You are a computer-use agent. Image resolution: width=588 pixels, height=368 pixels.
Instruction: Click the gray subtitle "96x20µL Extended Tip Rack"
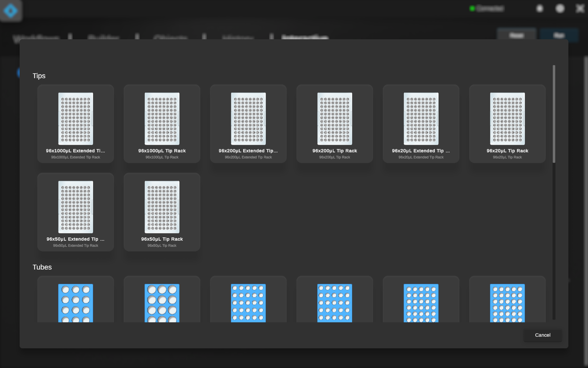(x=421, y=157)
